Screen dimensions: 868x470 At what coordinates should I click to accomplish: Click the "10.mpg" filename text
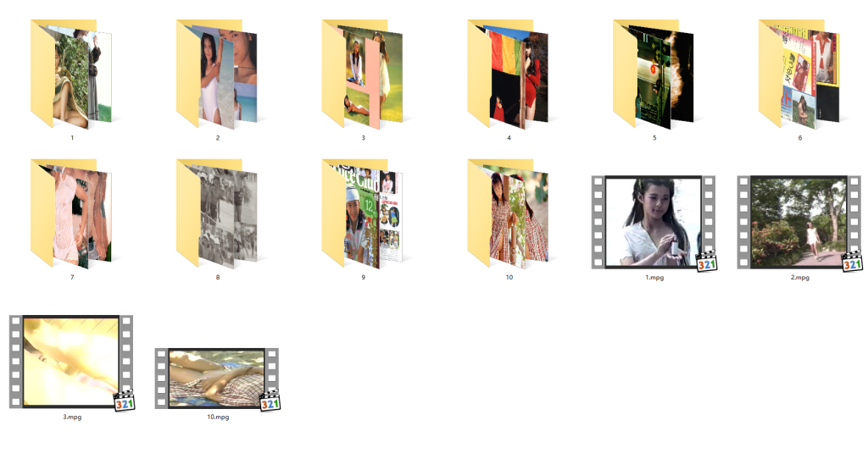(218, 417)
